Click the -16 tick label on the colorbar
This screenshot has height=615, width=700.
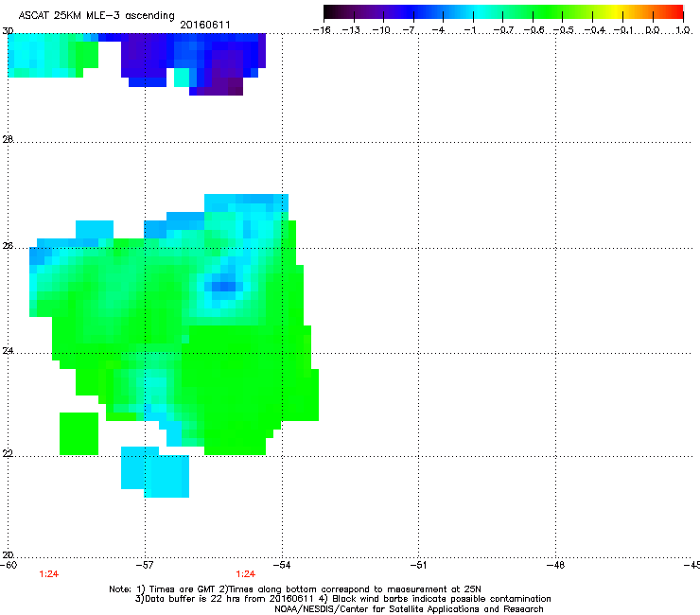click(322, 30)
